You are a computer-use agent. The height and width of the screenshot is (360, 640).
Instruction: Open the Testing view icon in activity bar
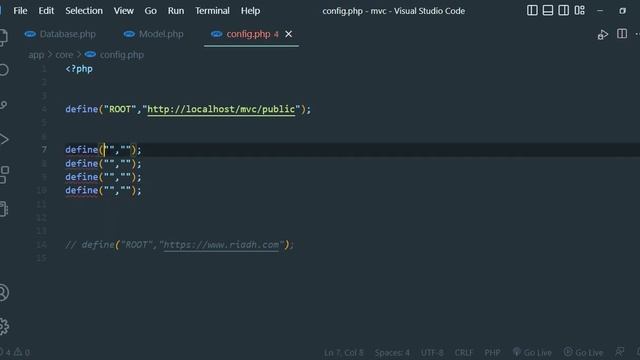[4, 209]
